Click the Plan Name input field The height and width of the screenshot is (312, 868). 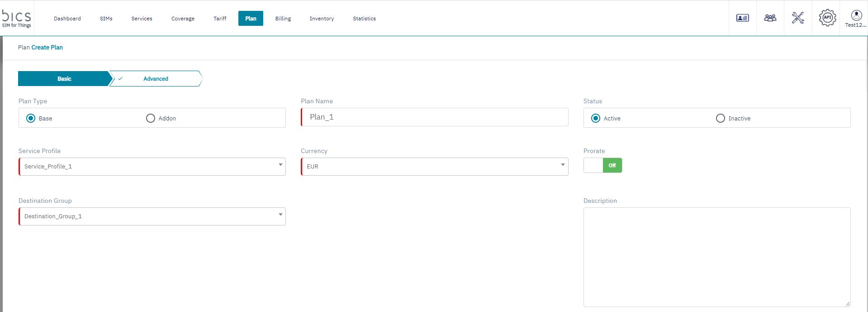434,117
